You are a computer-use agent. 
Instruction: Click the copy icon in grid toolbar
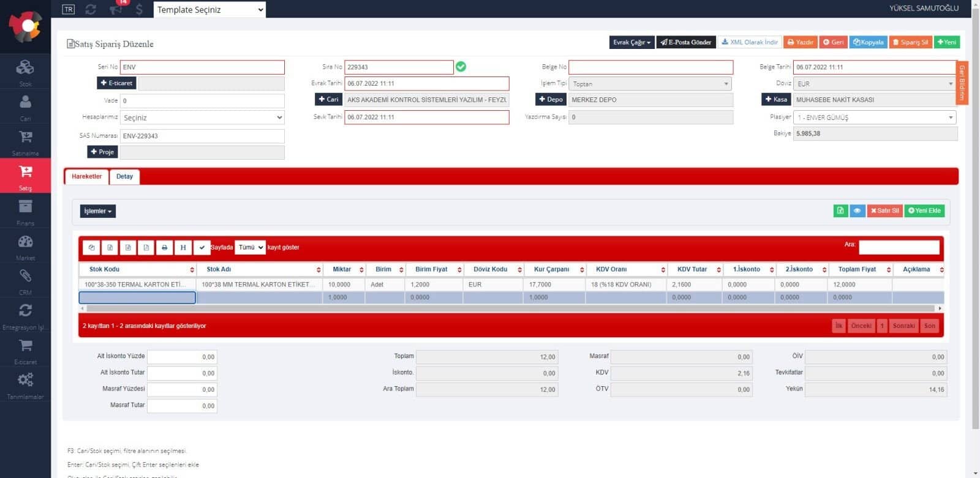[x=92, y=247]
